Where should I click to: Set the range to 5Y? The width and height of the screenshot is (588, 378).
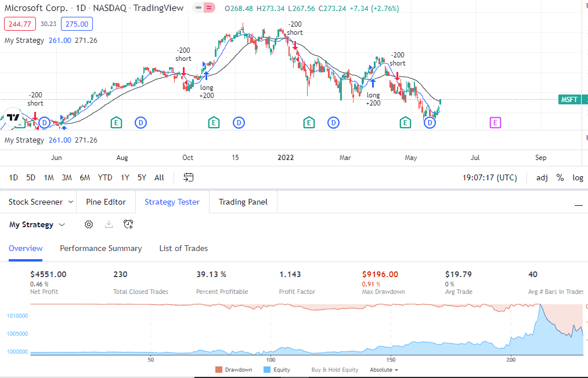[x=142, y=177]
